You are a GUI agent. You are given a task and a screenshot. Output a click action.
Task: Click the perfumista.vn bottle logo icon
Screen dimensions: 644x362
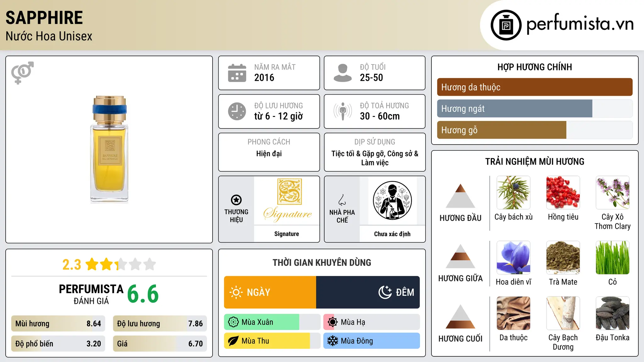click(506, 25)
